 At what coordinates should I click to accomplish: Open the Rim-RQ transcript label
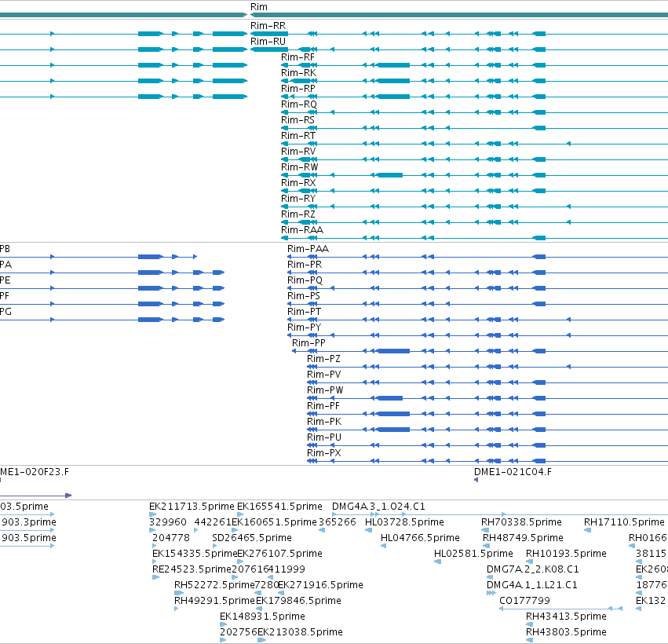(299, 104)
